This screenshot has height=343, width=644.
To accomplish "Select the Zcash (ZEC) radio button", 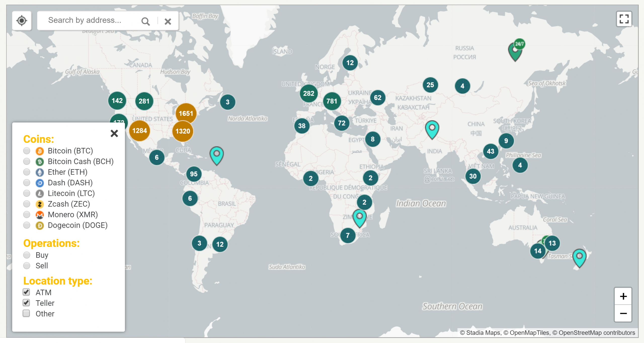I will [27, 204].
